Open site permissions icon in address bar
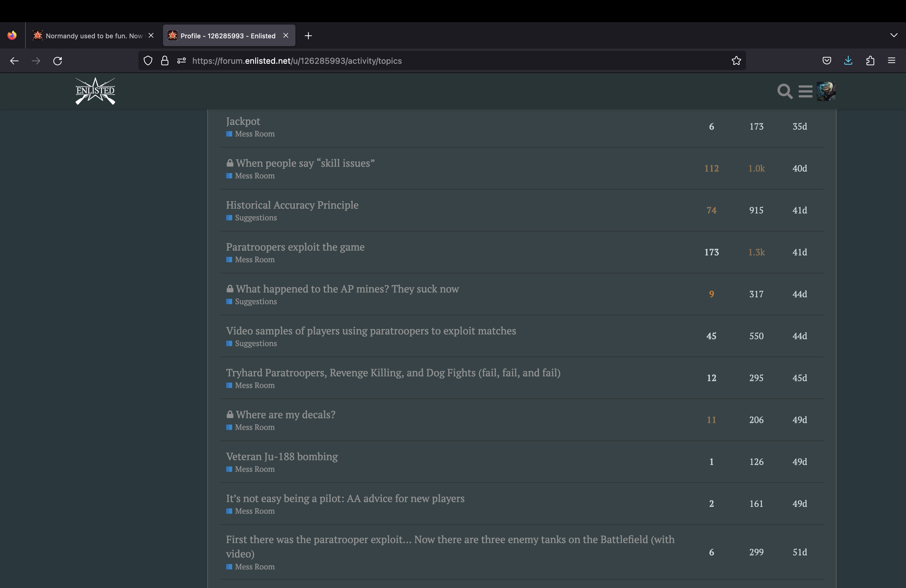Screen dimensions: 906x588 click(x=182, y=61)
